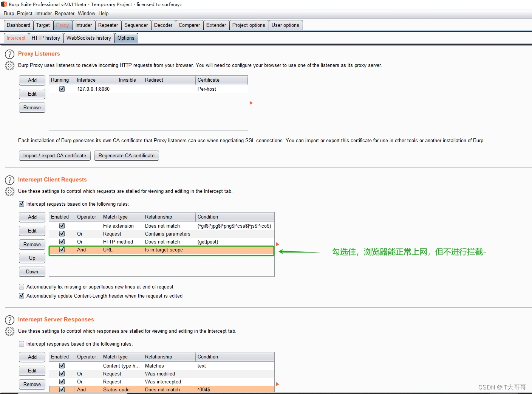The height and width of the screenshot is (394, 532).
Task: Open the Window menu
Action: [x=87, y=13]
